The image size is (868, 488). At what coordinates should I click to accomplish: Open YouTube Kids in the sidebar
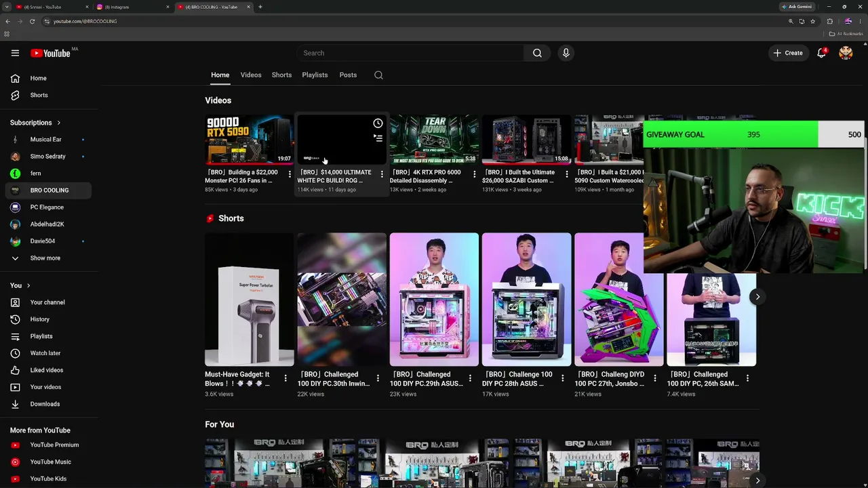pyautogui.click(x=49, y=479)
